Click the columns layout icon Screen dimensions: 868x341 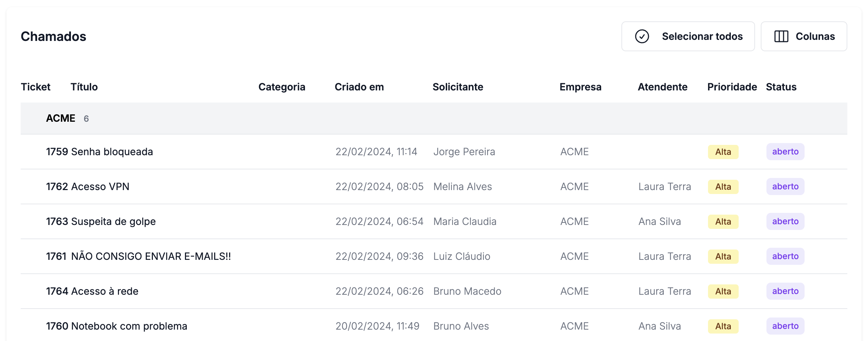781,36
